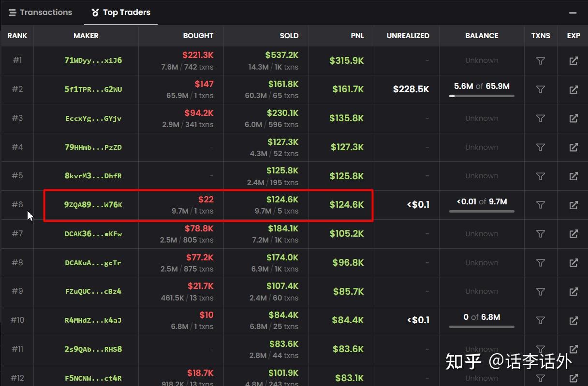Open the filter funnel on rank #1 row
Viewport: 588px width, 386px height.
(x=541, y=60)
